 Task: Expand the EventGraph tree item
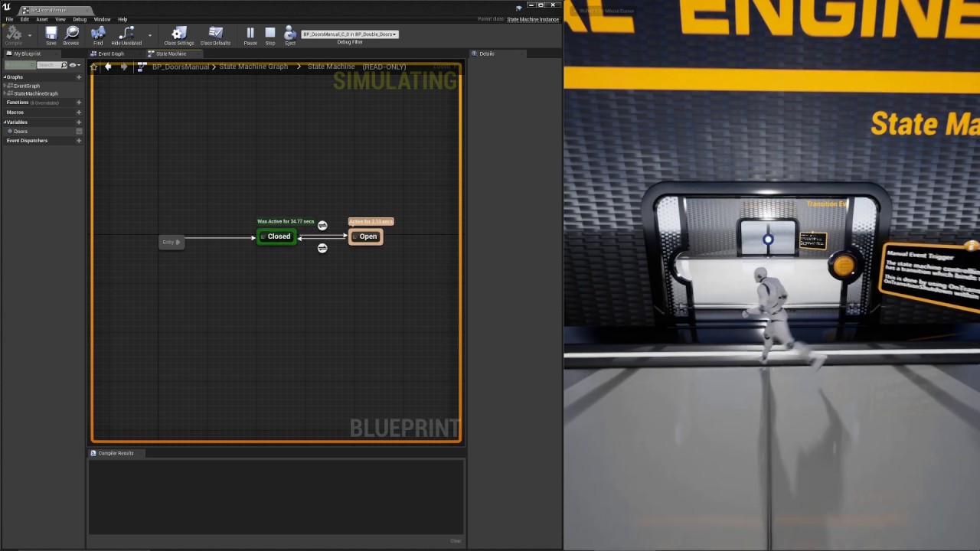point(5,86)
